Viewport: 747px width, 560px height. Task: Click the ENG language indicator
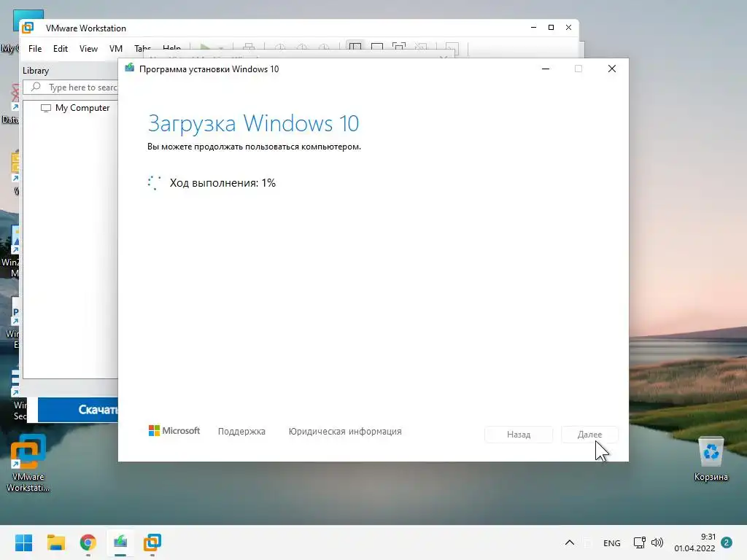coord(612,542)
